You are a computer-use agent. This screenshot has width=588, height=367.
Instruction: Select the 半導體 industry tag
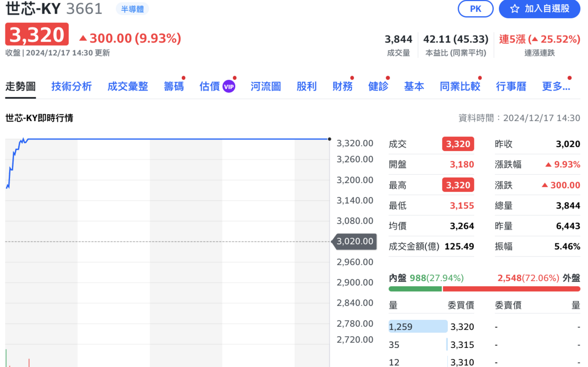pos(132,8)
